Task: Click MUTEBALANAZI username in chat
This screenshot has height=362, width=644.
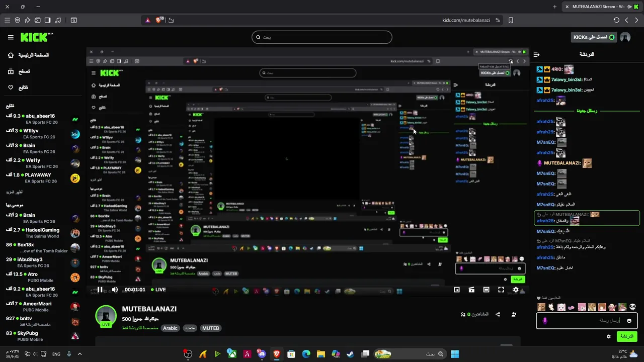Action: point(562,163)
